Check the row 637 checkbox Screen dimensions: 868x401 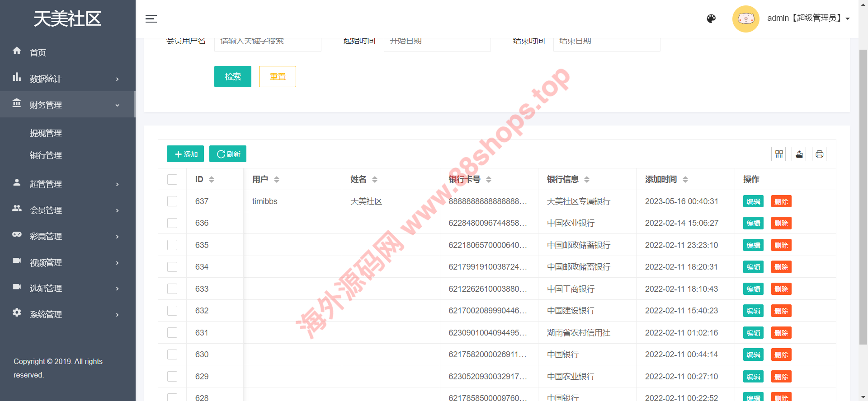172,201
